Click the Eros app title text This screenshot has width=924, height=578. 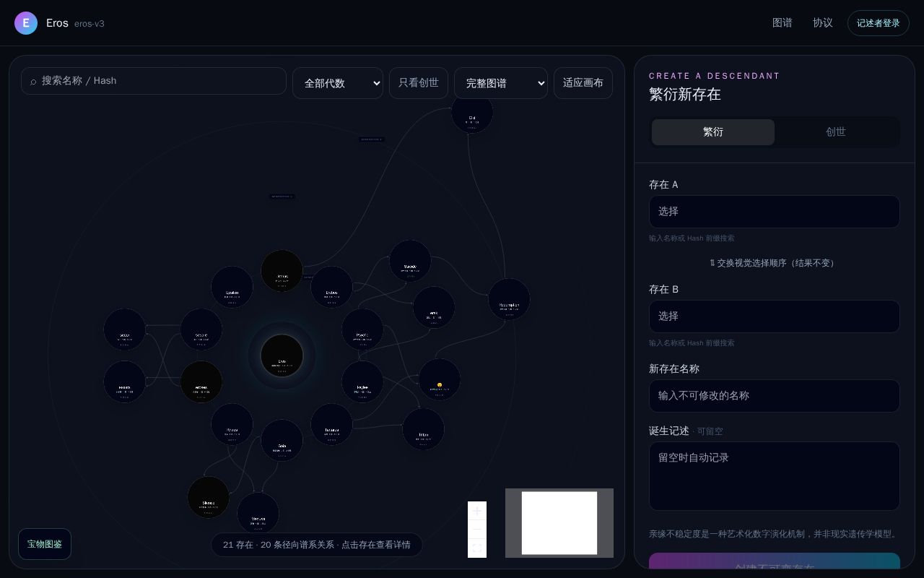[x=57, y=23]
